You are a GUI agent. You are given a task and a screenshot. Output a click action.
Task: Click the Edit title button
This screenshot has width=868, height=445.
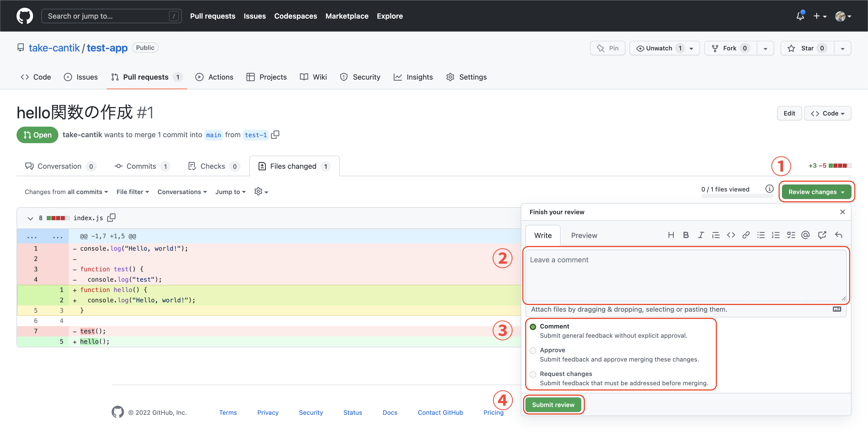(x=789, y=113)
